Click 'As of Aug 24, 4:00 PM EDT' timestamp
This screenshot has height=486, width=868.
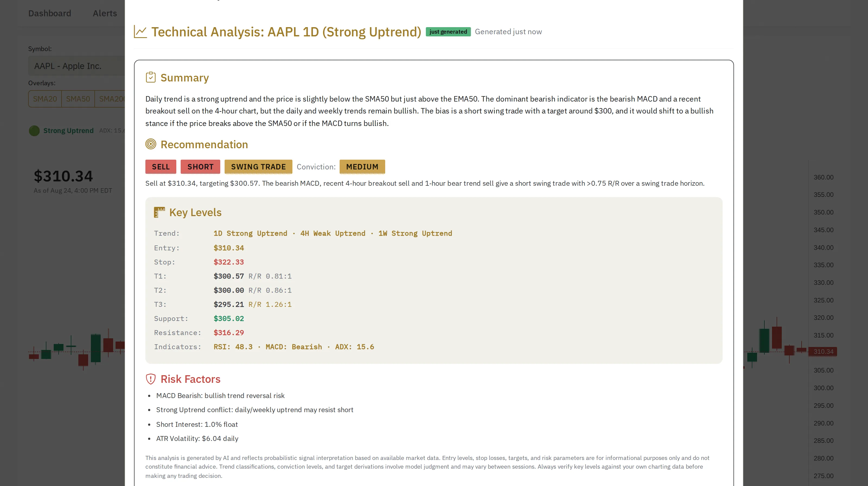73,191
